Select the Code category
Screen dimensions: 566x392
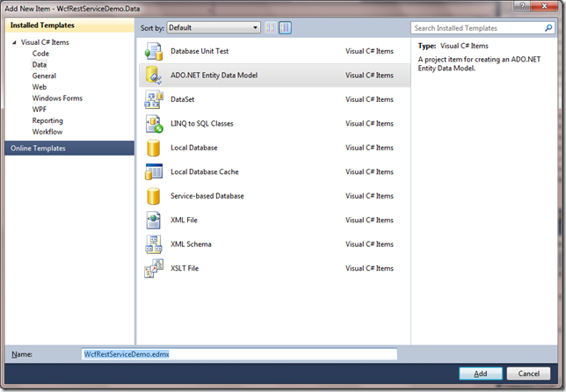[40, 54]
